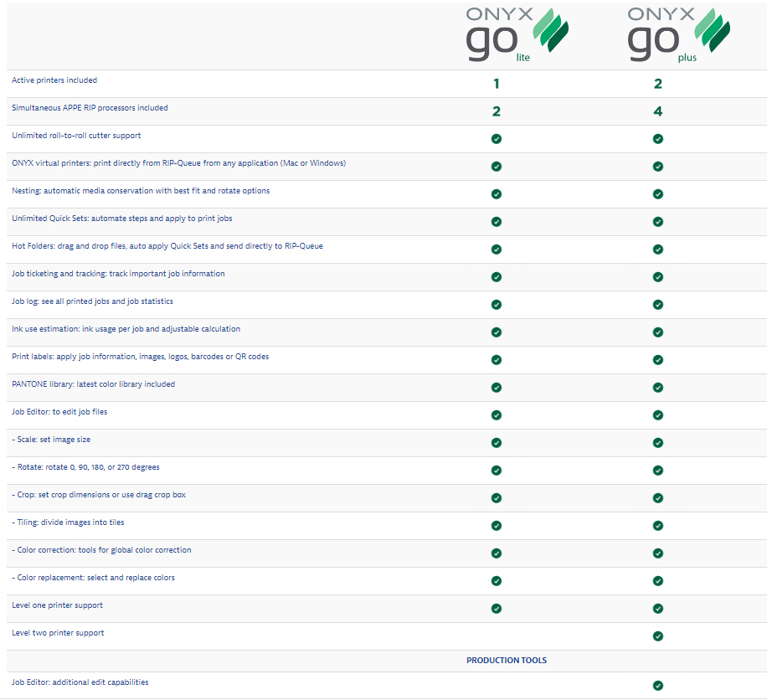Click 'Active printers included' label
Image resolution: width=767 pixels, height=700 pixels.
[x=54, y=80]
